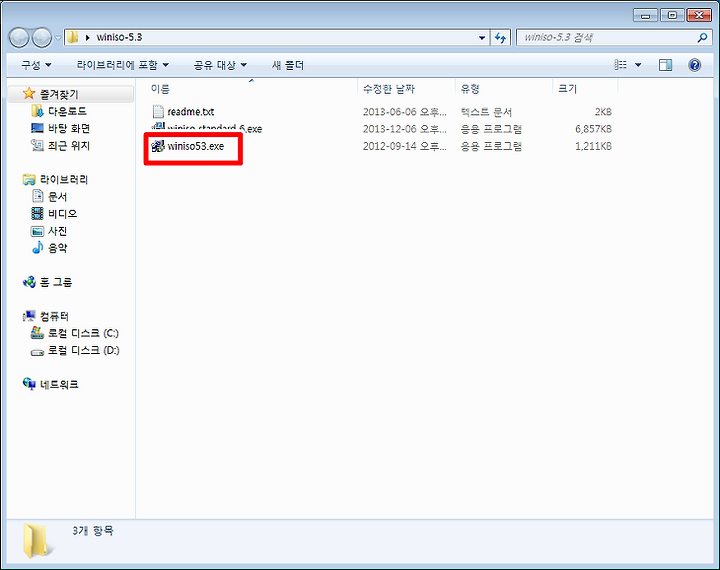Maximize the Explorer window

pos(672,16)
